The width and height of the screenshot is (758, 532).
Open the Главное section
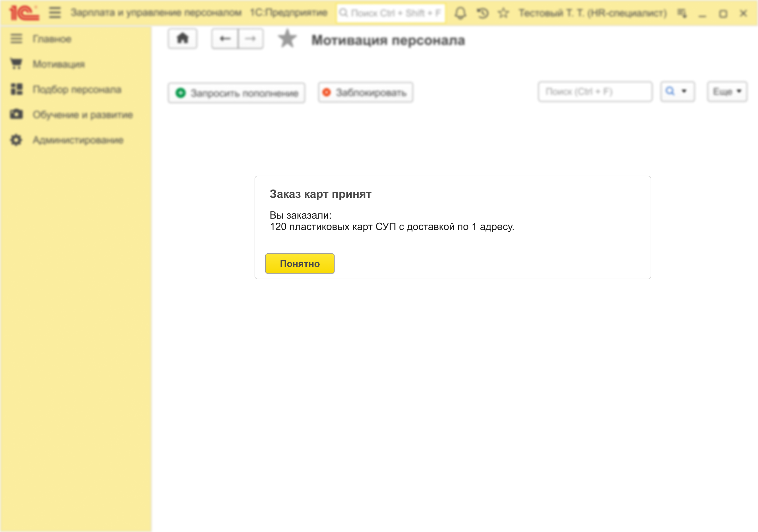52,39
